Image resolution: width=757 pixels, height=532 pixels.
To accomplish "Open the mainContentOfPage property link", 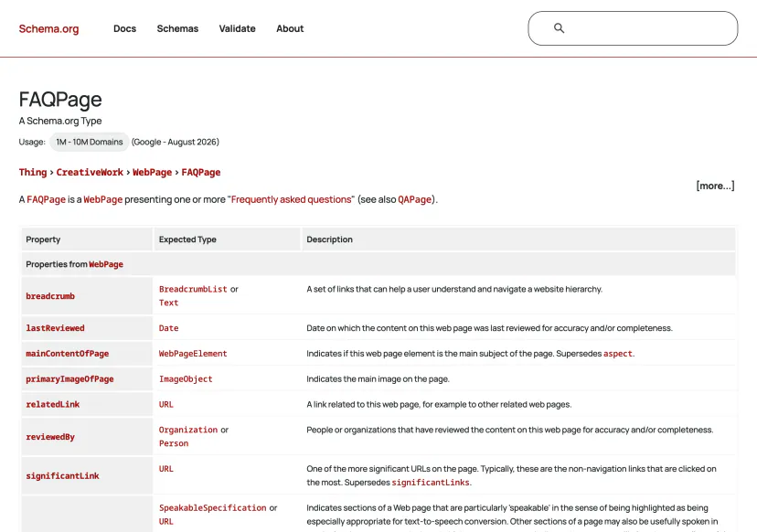I will point(67,354).
